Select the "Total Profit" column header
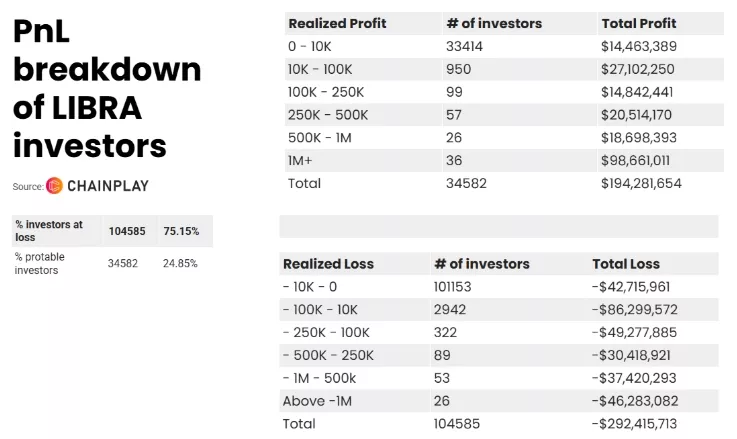 coord(638,23)
